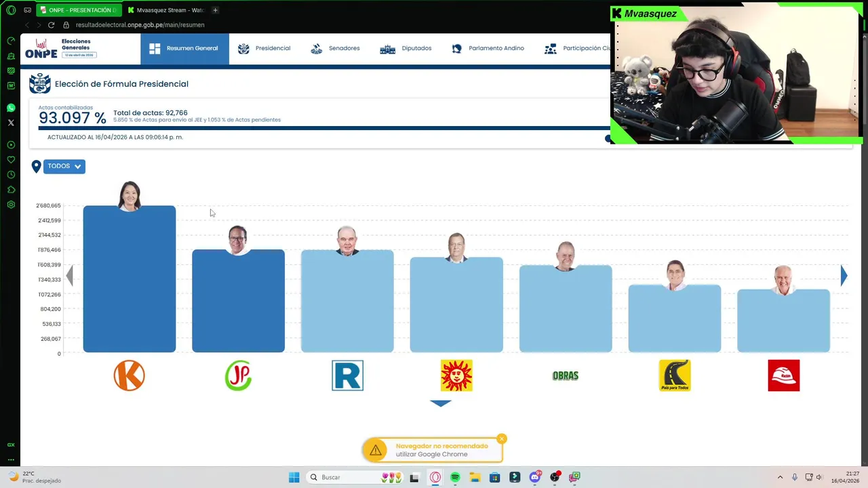The width and height of the screenshot is (868, 488).
Task: Open the Diputados tab
Action: [x=406, y=49]
